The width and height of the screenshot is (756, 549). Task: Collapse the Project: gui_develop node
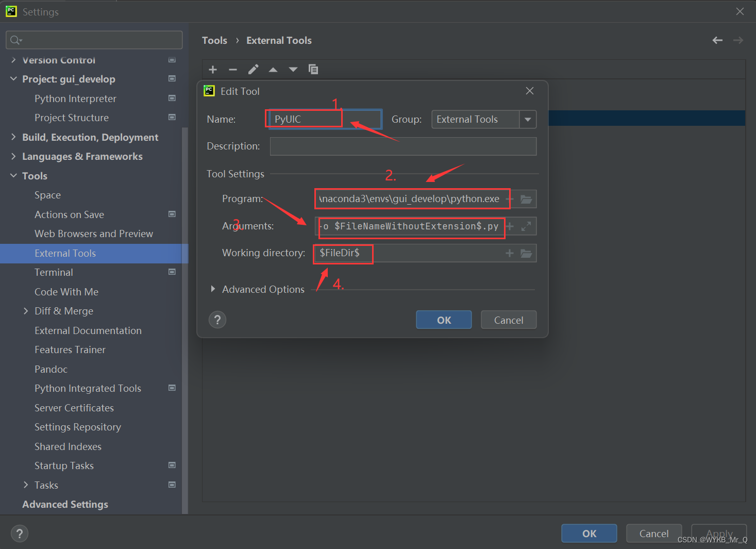pos(13,79)
